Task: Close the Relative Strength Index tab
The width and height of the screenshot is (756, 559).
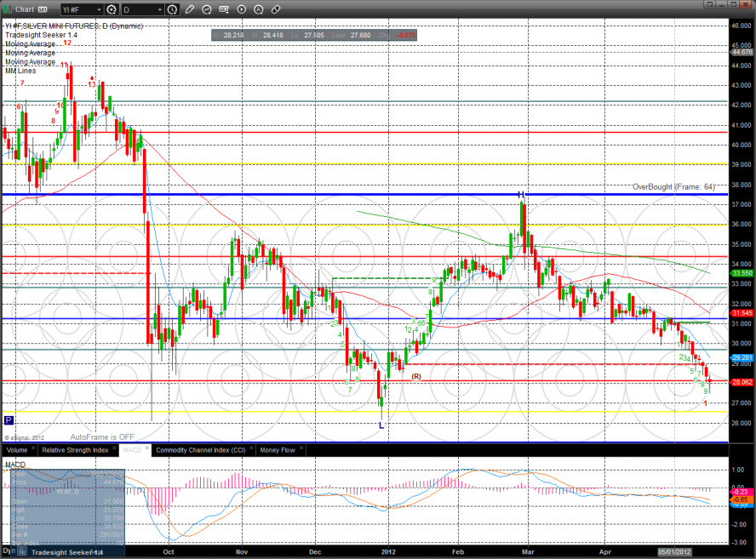Action: pos(114,448)
